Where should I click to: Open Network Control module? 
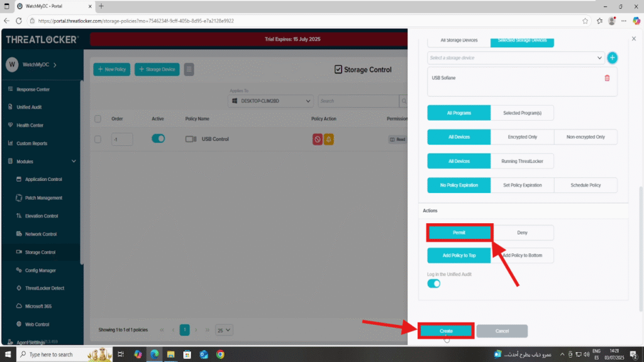(41, 234)
